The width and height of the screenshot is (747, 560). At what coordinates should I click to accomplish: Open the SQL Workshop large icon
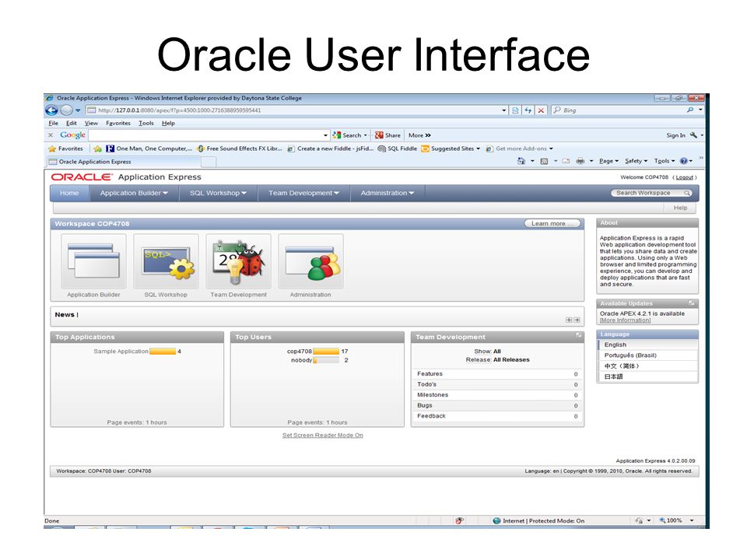coord(166,261)
